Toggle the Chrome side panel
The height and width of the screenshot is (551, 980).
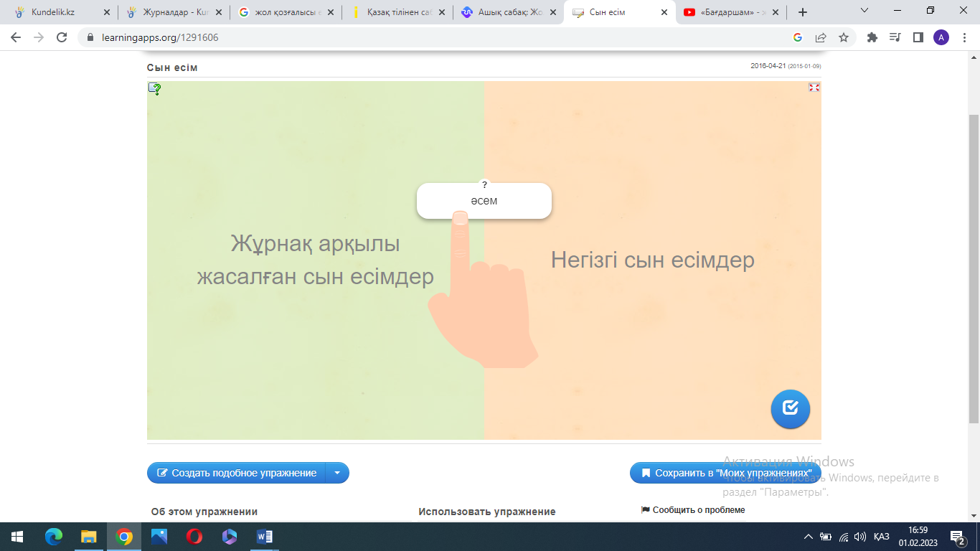pyautogui.click(x=918, y=37)
